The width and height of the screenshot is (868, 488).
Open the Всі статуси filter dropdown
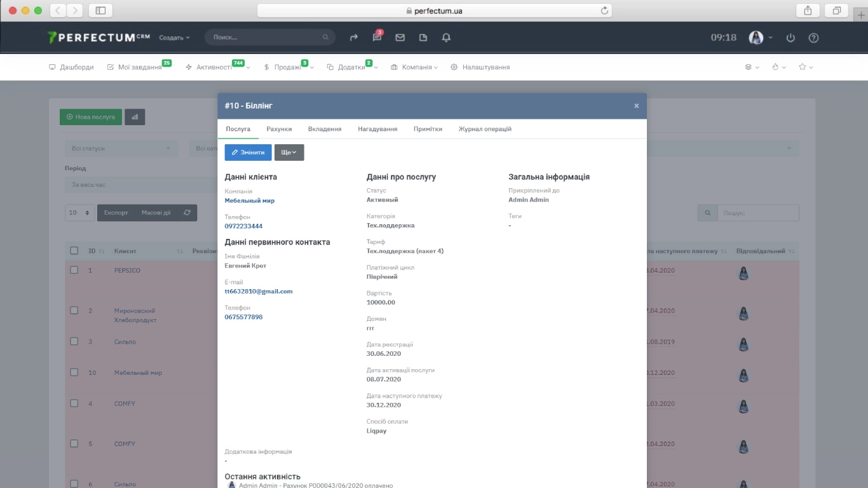121,149
